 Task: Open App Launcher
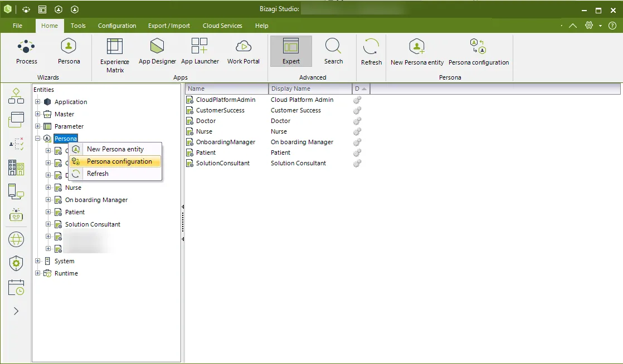click(x=200, y=52)
